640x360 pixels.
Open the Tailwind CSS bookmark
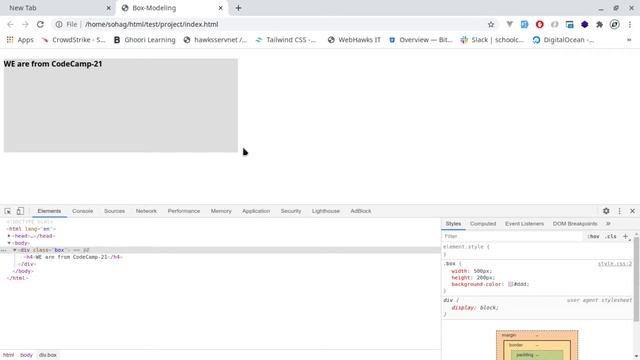pyautogui.click(x=286, y=40)
